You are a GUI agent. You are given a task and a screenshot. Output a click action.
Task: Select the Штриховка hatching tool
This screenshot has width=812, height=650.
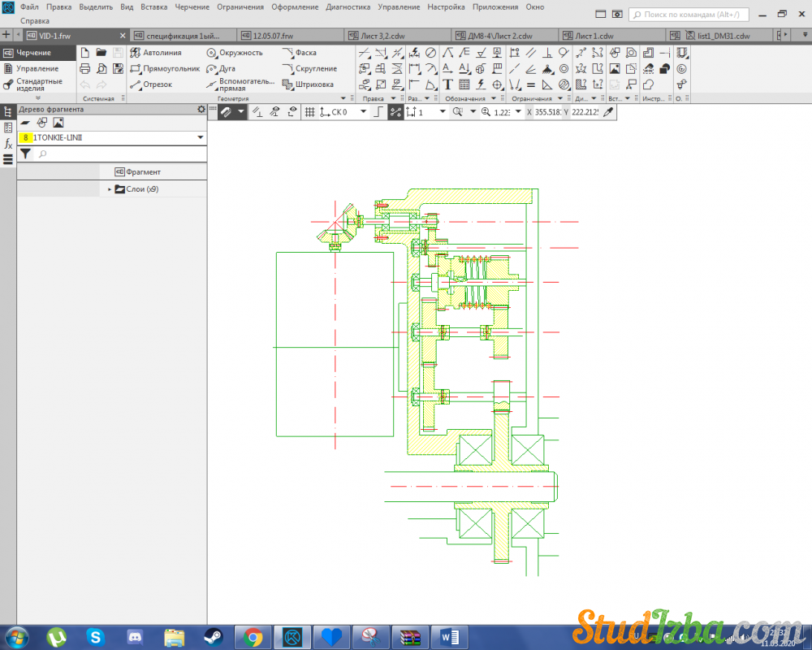[308, 84]
